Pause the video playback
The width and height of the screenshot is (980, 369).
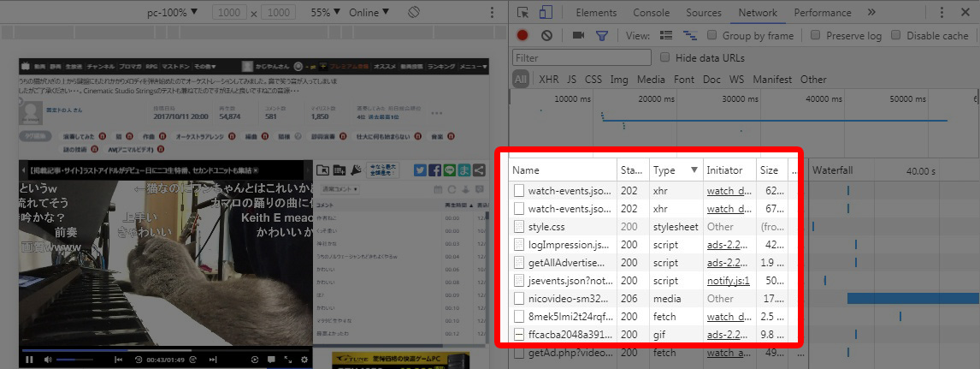[x=29, y=359]
